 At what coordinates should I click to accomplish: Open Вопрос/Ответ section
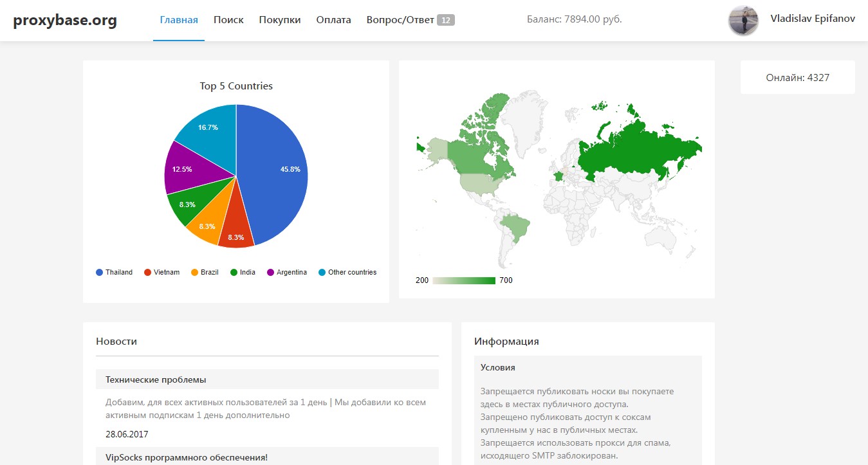[400, 20]
